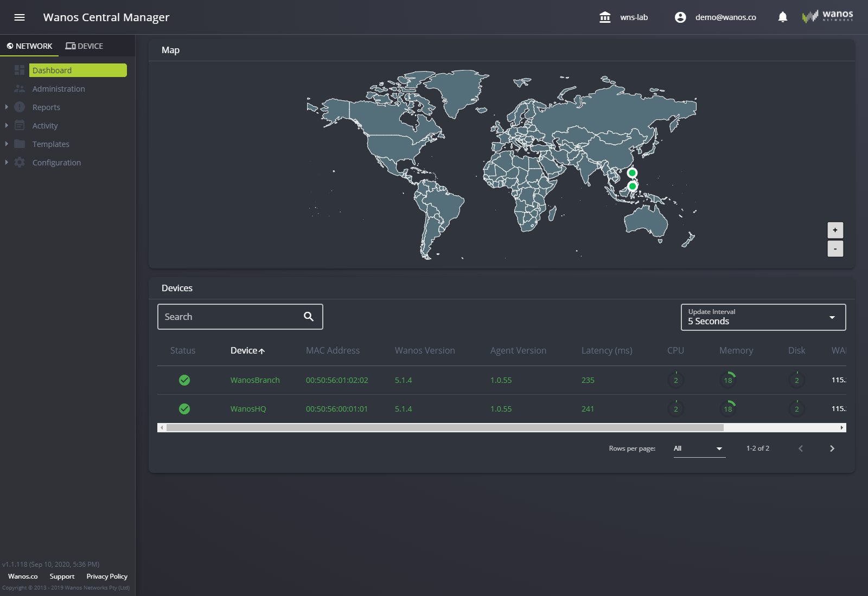Screen dimensions: 868x596
Task: Expand the Configuration tree item
Action: click(x=7, y=162)
